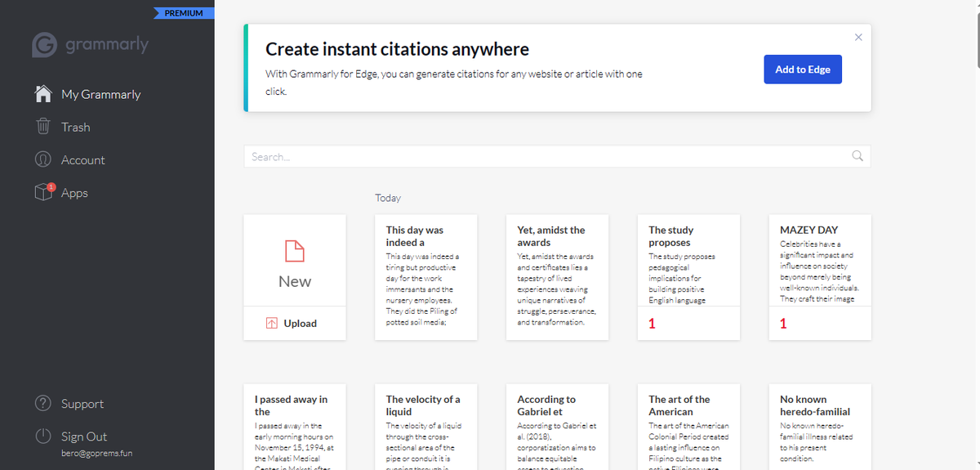Open "According to Gabriel et" document
Image resolution: width=980 pixels, height=470 pixels.
coord(558,427)
